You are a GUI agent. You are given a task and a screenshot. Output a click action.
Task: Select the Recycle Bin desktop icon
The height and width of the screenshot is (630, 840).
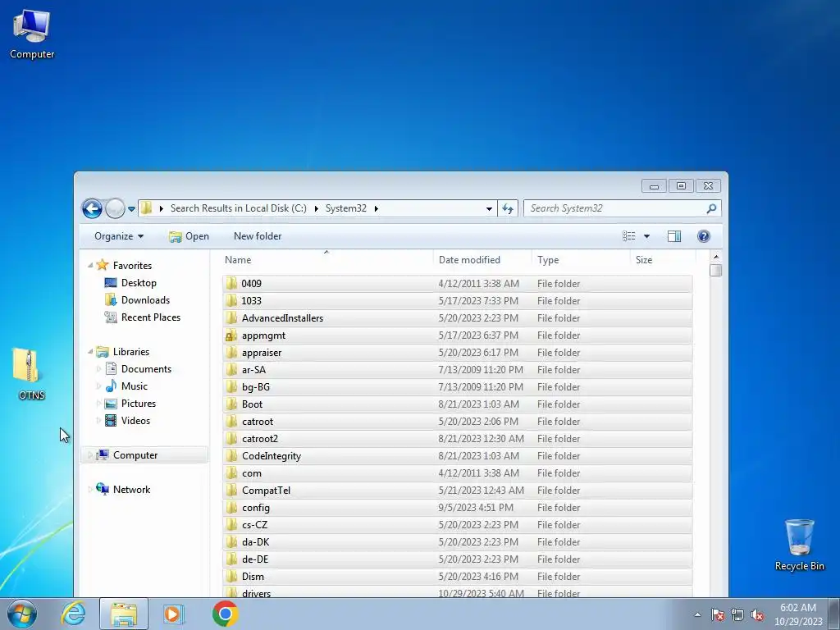799,545
